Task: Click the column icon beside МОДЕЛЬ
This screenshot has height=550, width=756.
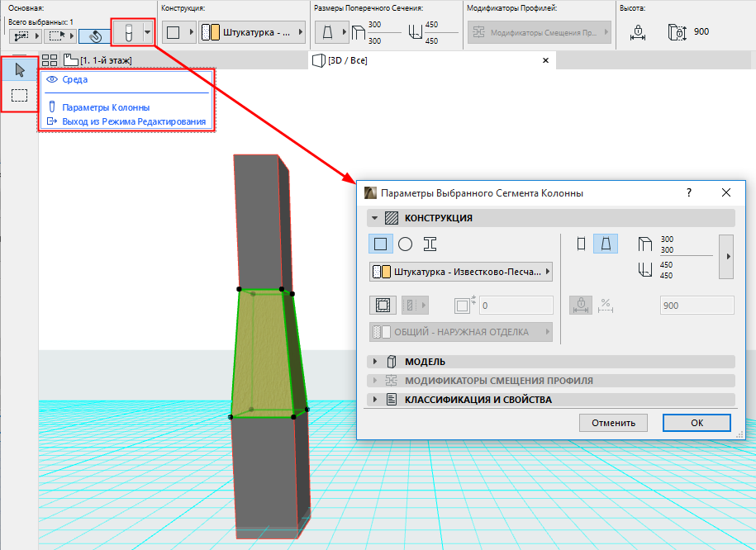Action: pyautogui.click(x=392, y=362)
